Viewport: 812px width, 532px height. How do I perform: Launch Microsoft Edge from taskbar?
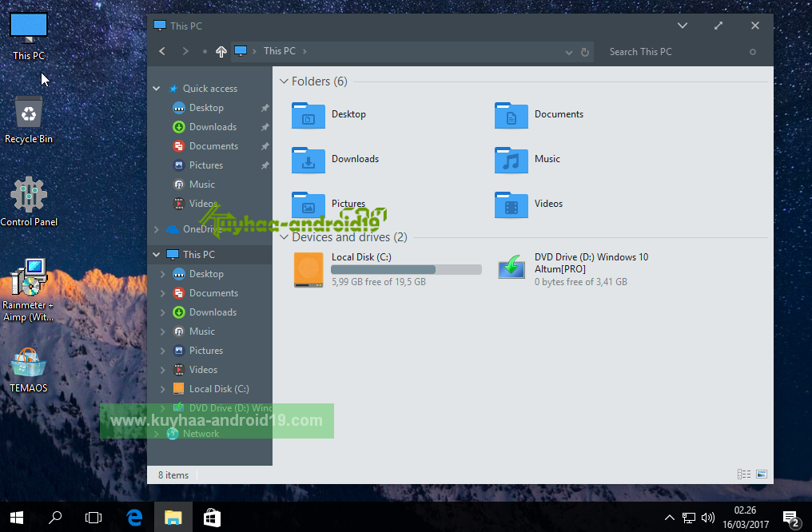[134, 518]
